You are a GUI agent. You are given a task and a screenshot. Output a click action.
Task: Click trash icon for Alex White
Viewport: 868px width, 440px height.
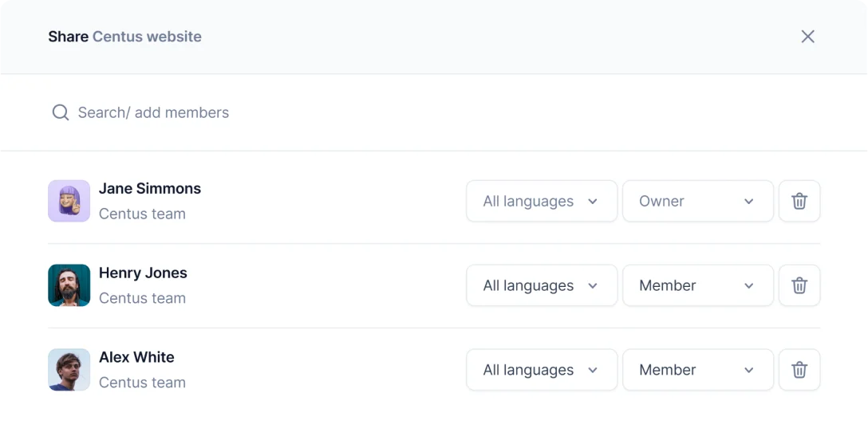799,370
